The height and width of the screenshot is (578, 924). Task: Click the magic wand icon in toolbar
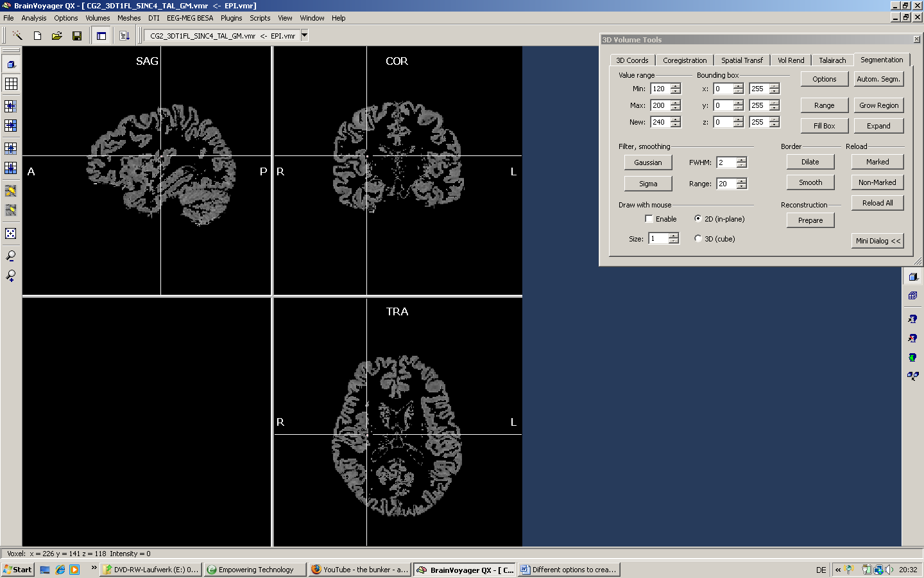pyautogui.click(x=17, y=36)
